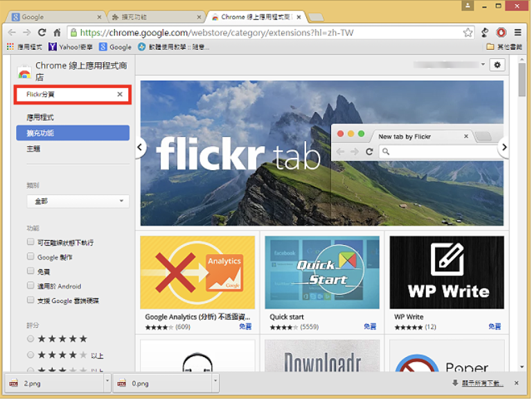Open the Google Analytics opt-out thumbnail
Screen dimensions: 532x400
[x=197, y=272]
